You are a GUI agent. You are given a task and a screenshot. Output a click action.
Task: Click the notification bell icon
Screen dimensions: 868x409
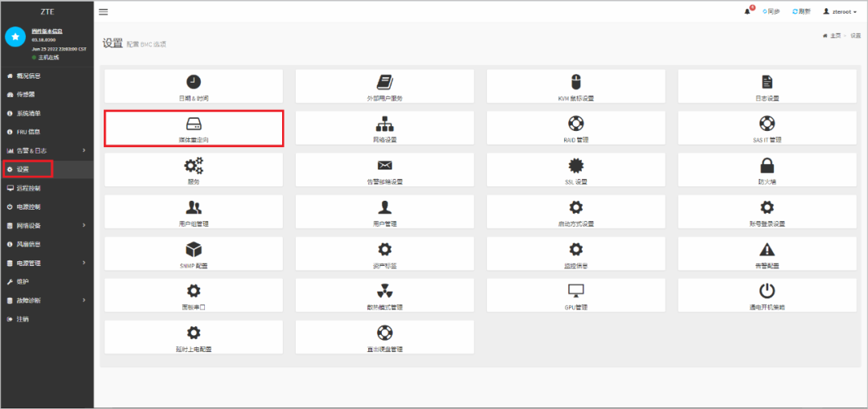tap(748, 12)
